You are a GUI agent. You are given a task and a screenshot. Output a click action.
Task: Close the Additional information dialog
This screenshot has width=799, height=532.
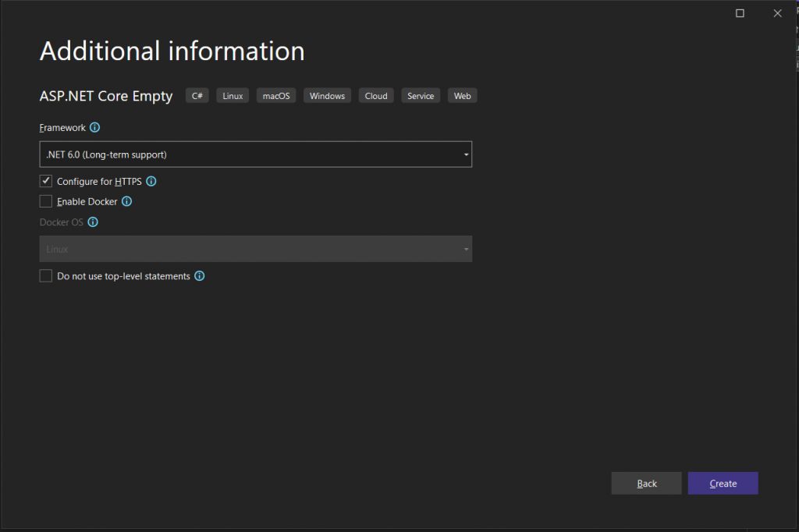(777, 13)
